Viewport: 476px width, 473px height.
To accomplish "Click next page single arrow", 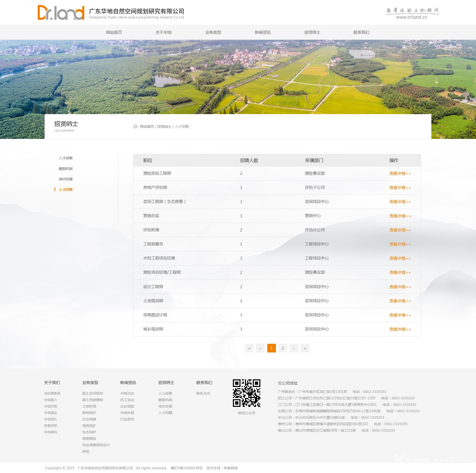I will (294, 348).
